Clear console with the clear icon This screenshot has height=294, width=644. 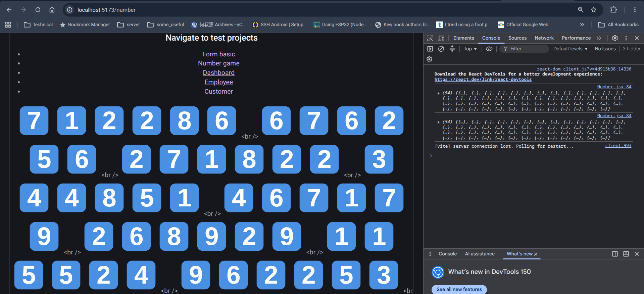(441, 49)
